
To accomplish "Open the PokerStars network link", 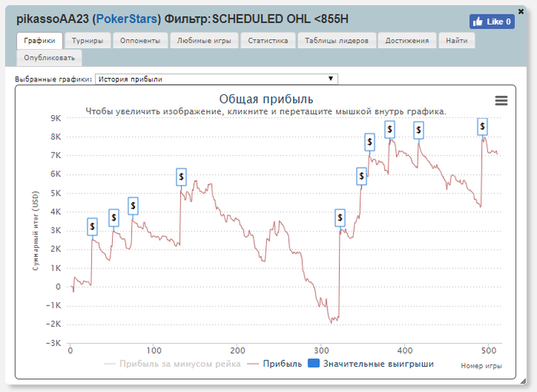I will (x=127, y=19).
